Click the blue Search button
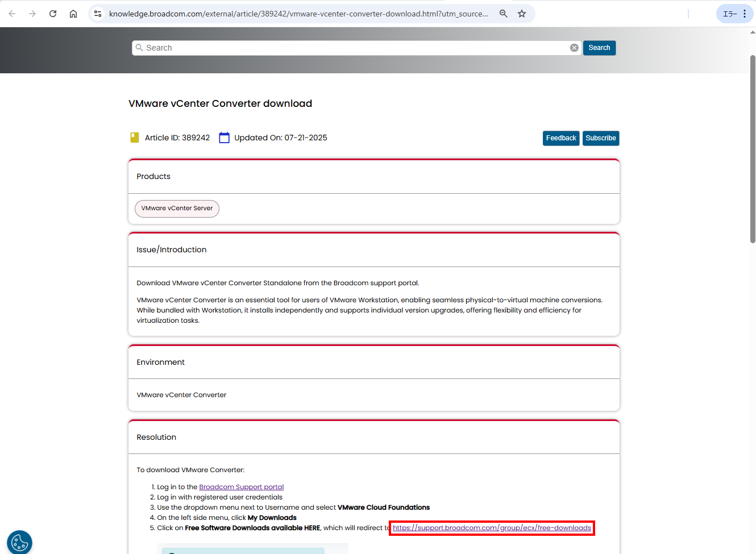The image size is (756, 554). pos(599,48)
